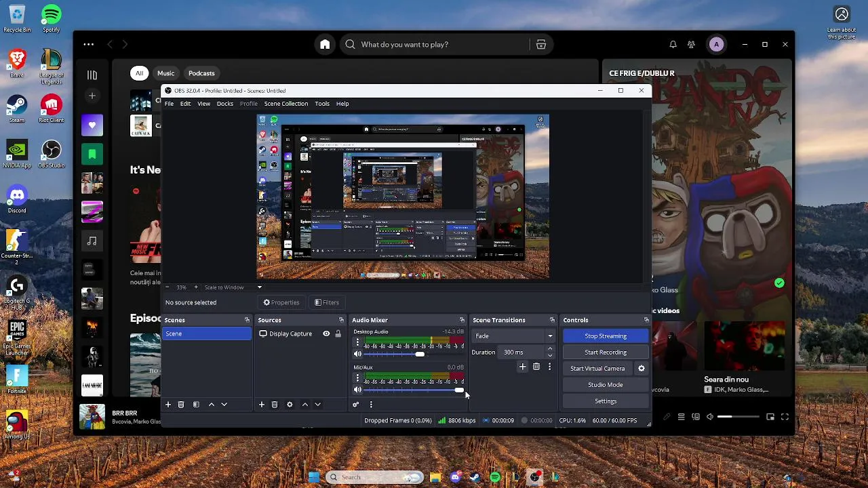Remove selected source with trash icon
The width and height of the screenshot is (868, 488).
pos(275,405)
